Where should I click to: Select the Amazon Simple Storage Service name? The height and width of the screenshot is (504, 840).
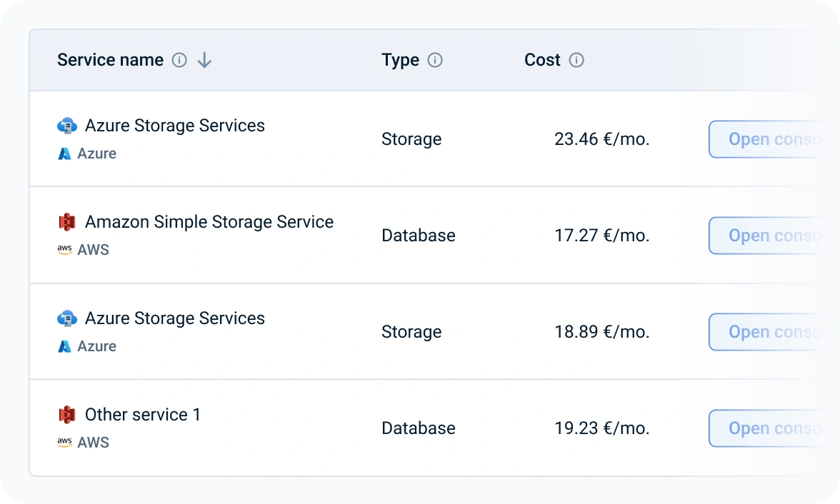click(209, 222)
